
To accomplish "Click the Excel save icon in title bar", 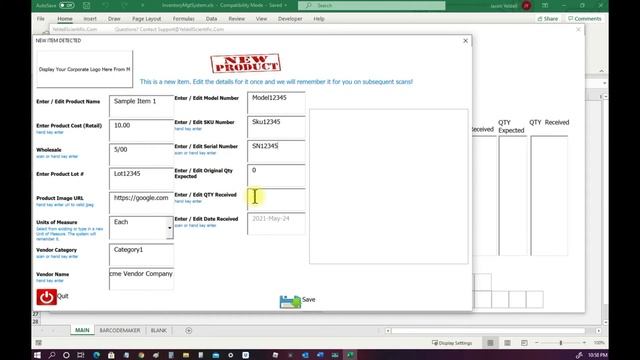I will pyautogui.click(x=87, y=5).
